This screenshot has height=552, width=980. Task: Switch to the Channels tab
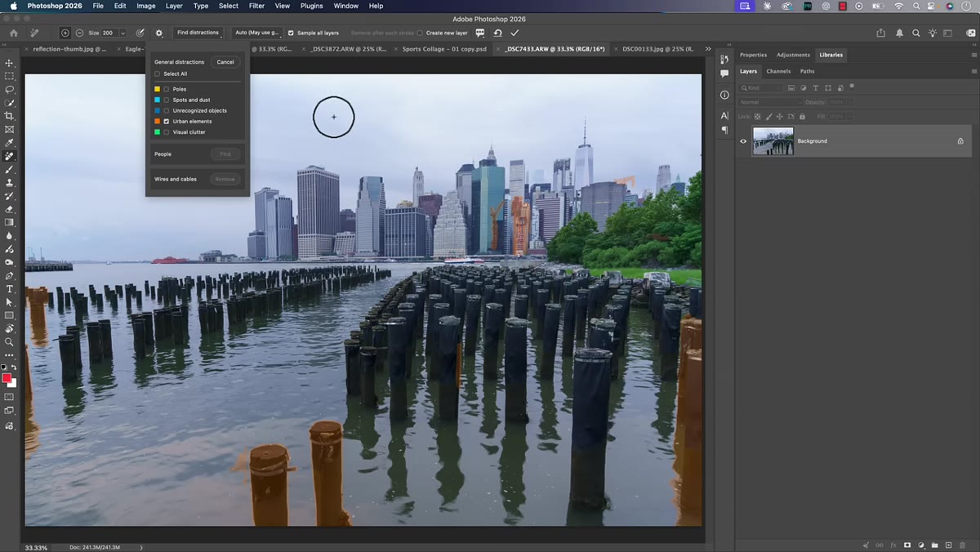pos(778,71)
